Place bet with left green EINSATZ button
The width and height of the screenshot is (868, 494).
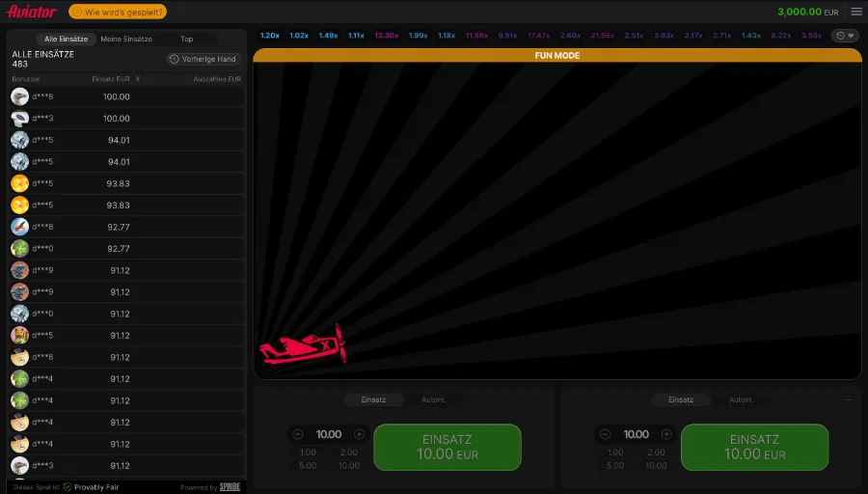(x=447, y=447)
